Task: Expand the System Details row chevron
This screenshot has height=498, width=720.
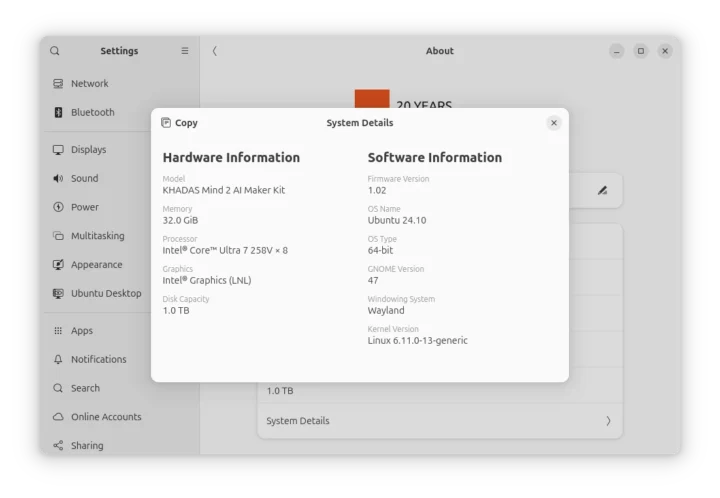Action: pos(608,421)
